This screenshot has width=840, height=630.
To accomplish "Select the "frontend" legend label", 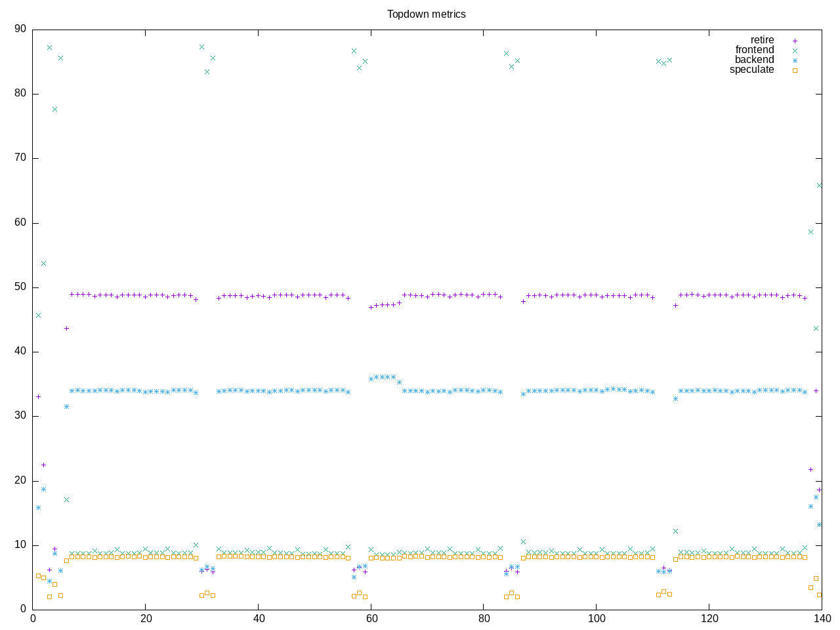I will click(x=754, y=50).
